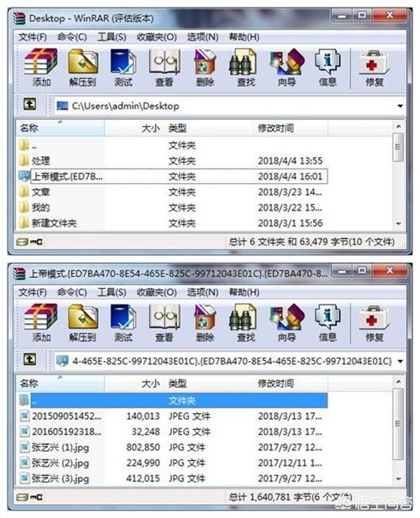Screen dimensions: 420x518
Task: Select file 201509051452... JPEG
Action: [x=172, y=416]
